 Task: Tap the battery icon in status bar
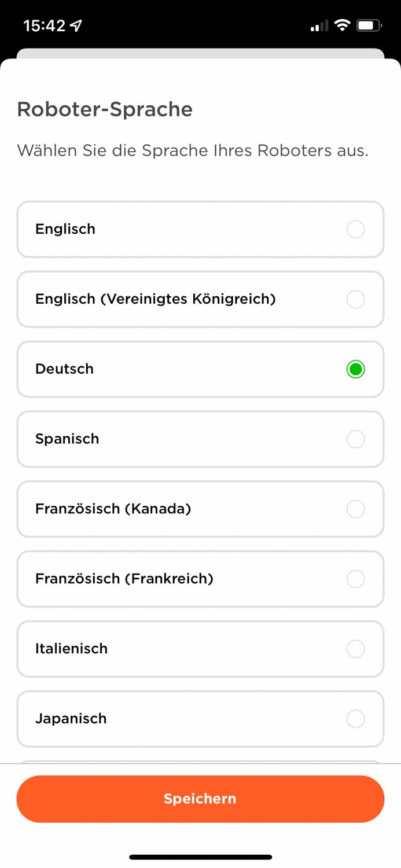point(369,25)
